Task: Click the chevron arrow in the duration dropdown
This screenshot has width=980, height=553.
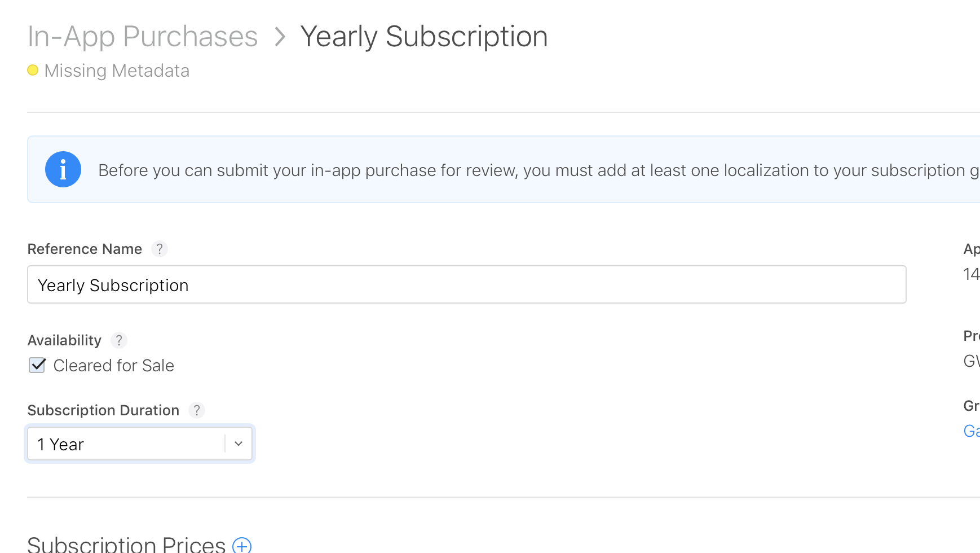Action: coord(239,444)
